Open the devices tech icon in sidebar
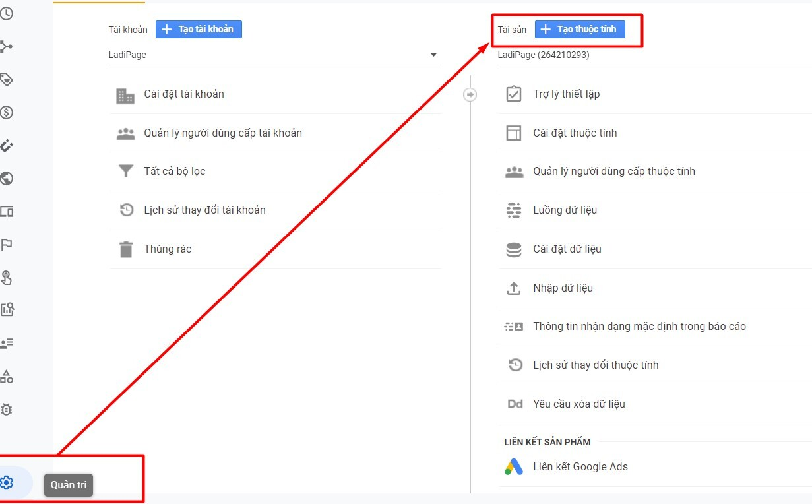 pyautogui.click(x=7, y=212)
